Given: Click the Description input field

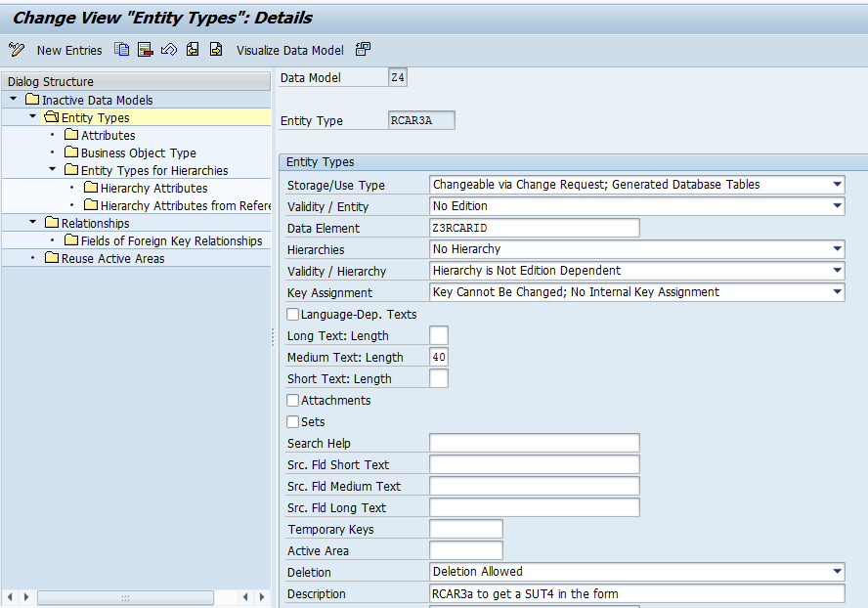Looking at the screenshot, I should coord(637,593).
